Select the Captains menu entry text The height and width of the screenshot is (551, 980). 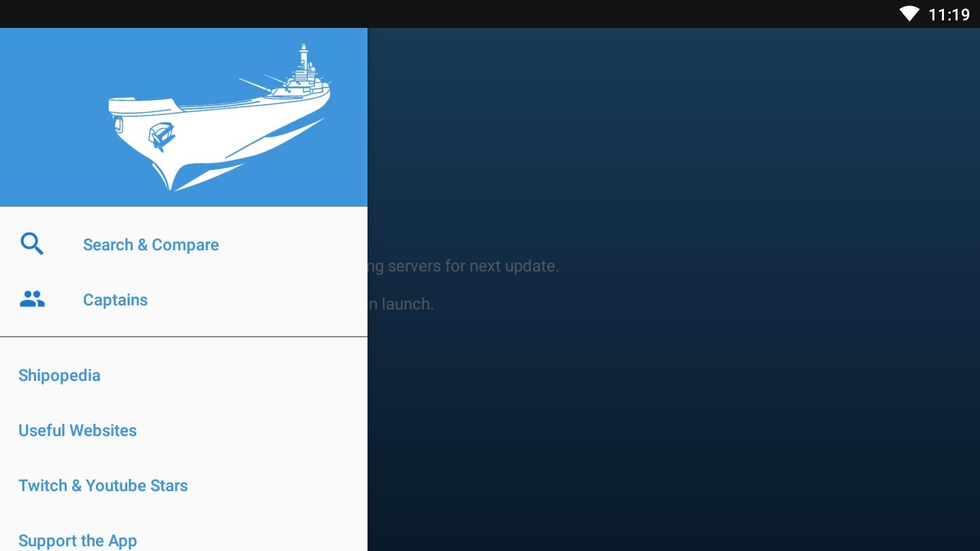(115, 300)
